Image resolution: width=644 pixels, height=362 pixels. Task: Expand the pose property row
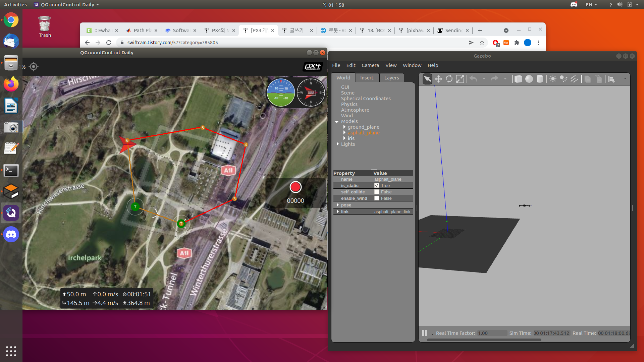pyautogui.click(x=337, y=205)
